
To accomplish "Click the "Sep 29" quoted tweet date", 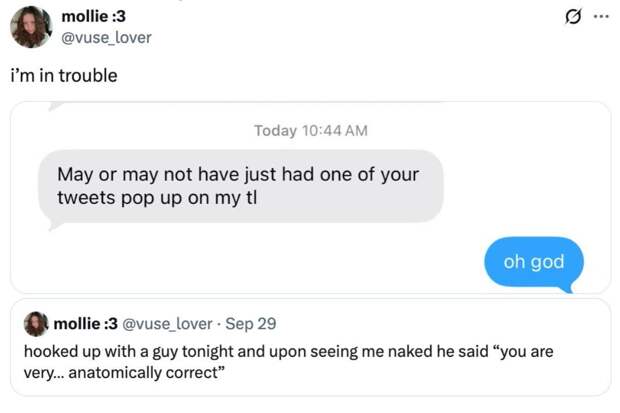I will [251, 324].
